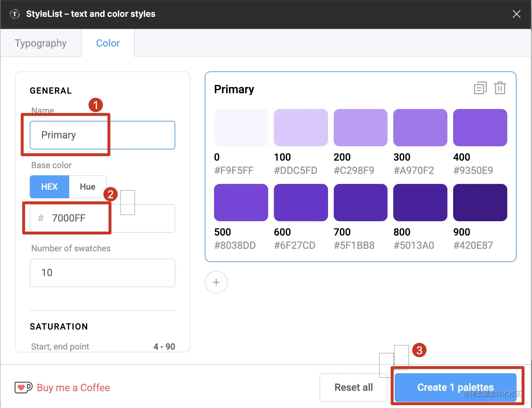Click the Create 1 palettes button
Screen dimensions: 532x408
click(x=455, y=387)
